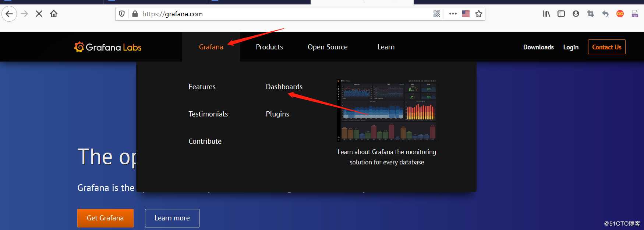Bookmark this page with the star icon

point(479,14)
